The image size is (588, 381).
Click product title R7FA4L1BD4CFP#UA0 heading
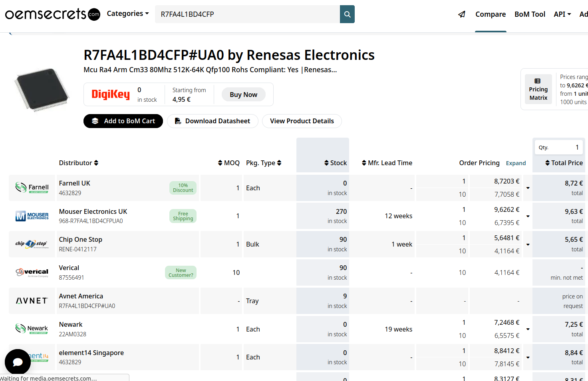click(x=229, y=55)
